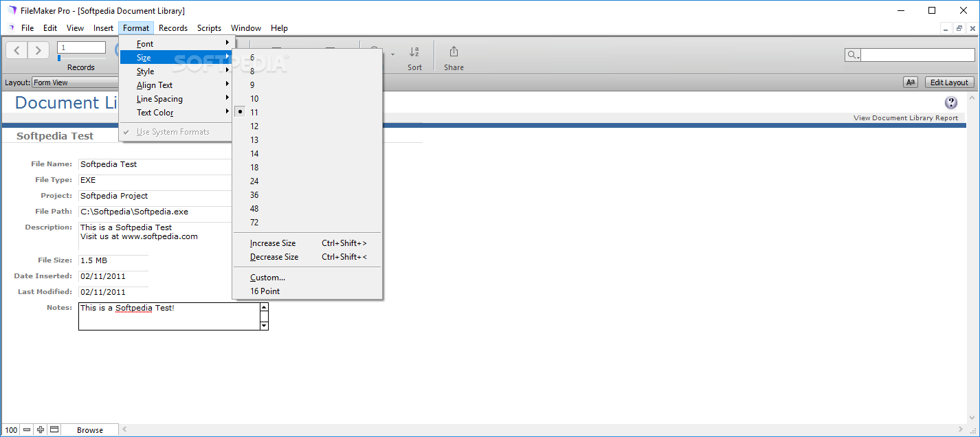Select the checked size 11 option
This screenshot has width=980, height=437.
click(x=307, y=113)
